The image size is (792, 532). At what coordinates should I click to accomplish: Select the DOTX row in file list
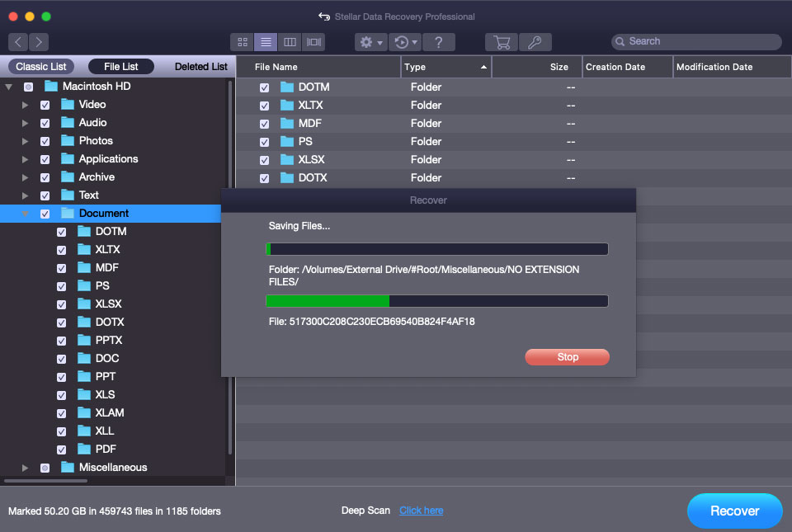point(514,177)
